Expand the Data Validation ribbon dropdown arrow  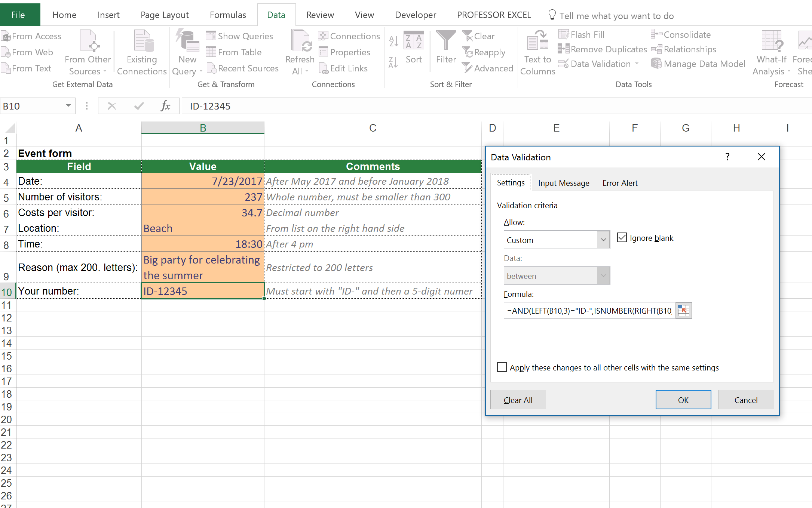pos(637,64)
